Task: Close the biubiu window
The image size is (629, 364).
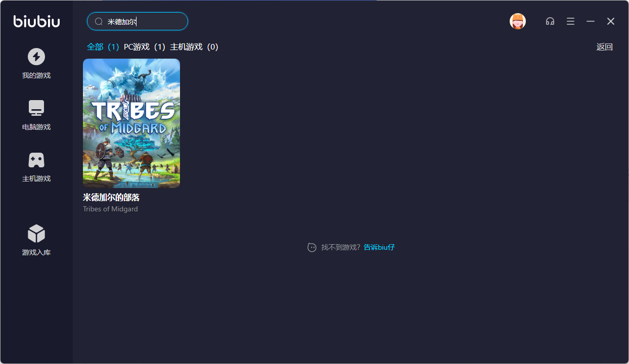Action: 611,21
